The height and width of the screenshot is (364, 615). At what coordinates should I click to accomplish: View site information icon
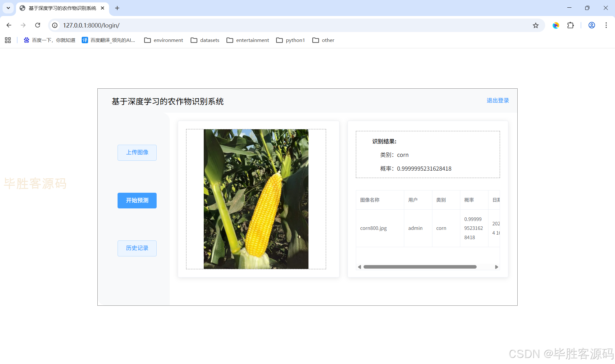point(55,25)
